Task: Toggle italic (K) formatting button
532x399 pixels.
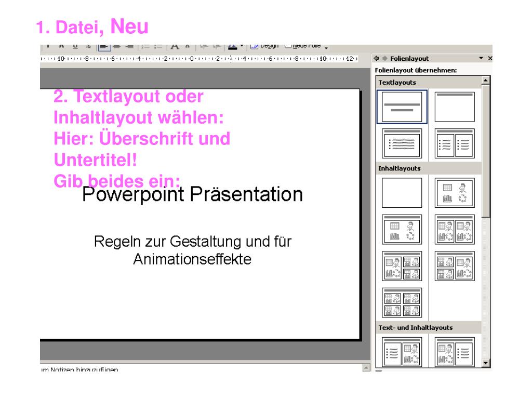Action: (x=61, y=47)
